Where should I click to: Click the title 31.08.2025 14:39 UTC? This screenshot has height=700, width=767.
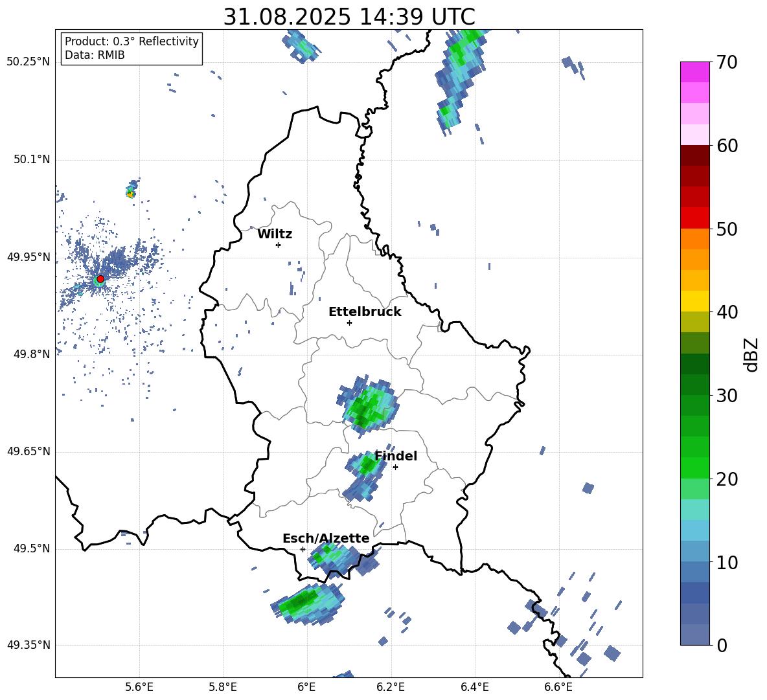(x=349, y=17)
